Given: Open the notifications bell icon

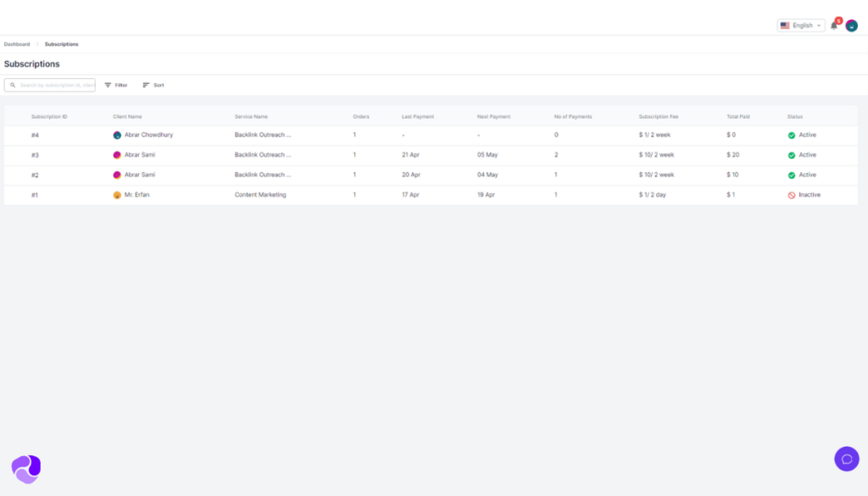Looking at the screenshot, I should 834,25.
